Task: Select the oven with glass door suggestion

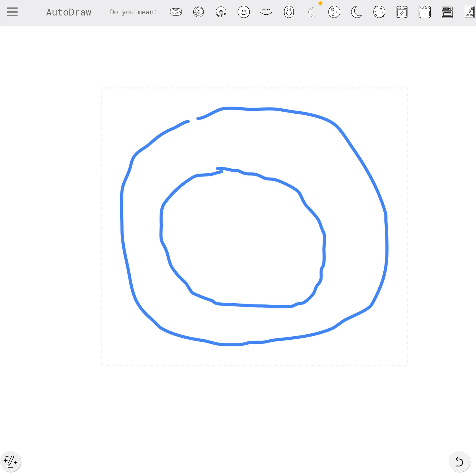Action: coord(402,12)
